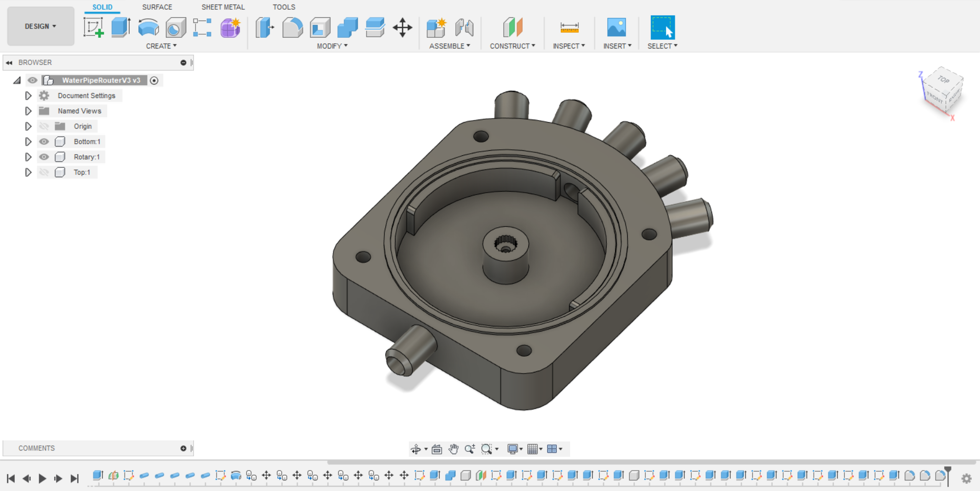Open the MODIFY menu label
980x491 pixels.
tap(332, 46)
